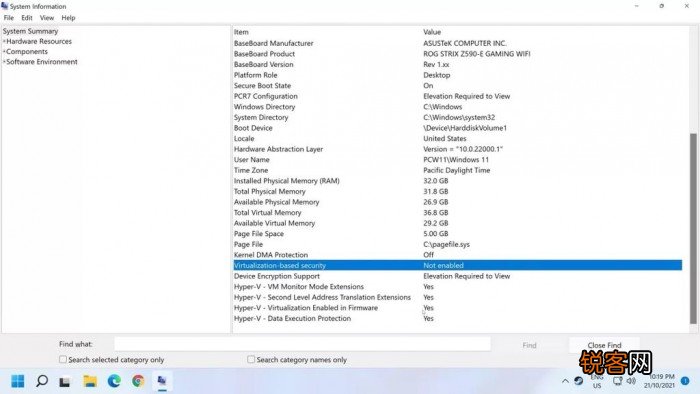Show hidden tray icons chevron
The height and width of the screenshot is (394, 700).
565,381
